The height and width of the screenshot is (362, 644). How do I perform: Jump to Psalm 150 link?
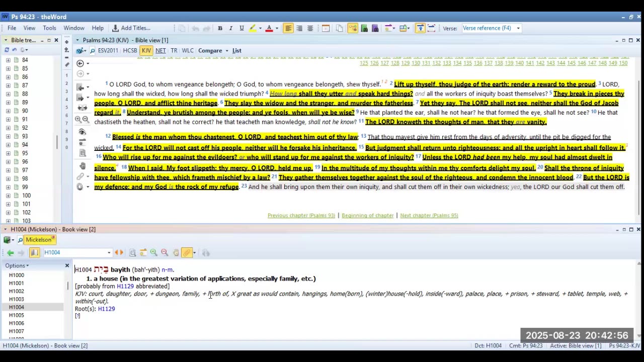[x=623, y=63]
